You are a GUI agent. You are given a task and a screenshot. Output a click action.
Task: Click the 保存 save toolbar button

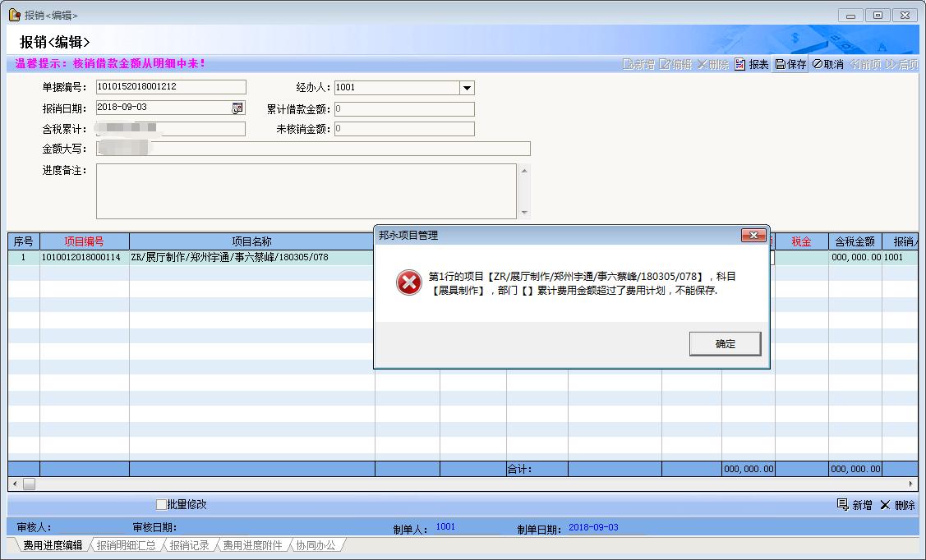coord(790,64)
